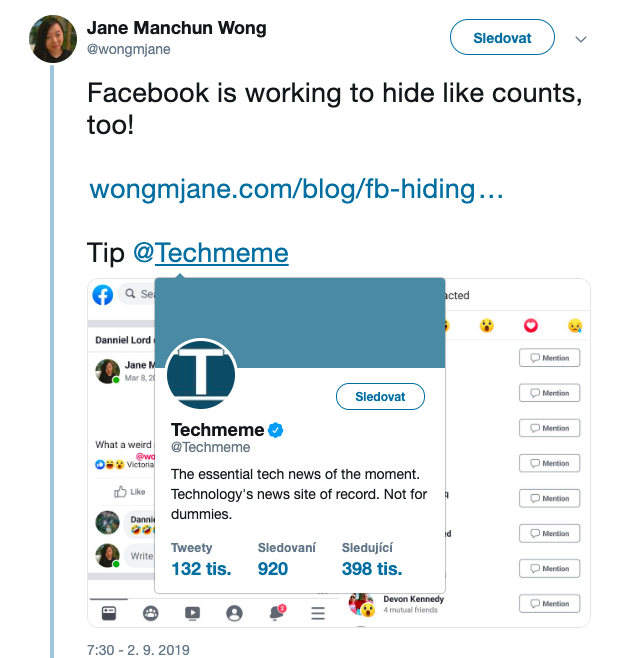Open the Facebook notifications bell
Viewport: 618px width, 658px height.
[277, 613]
